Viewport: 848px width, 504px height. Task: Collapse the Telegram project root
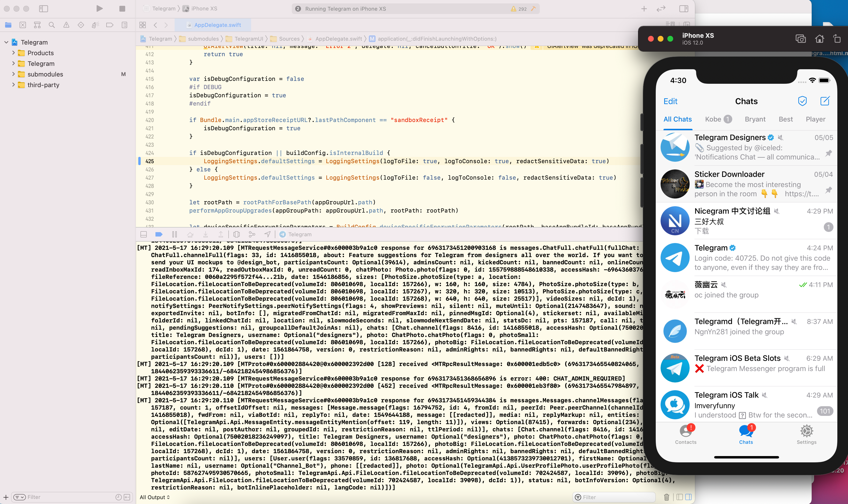(7, 42)
